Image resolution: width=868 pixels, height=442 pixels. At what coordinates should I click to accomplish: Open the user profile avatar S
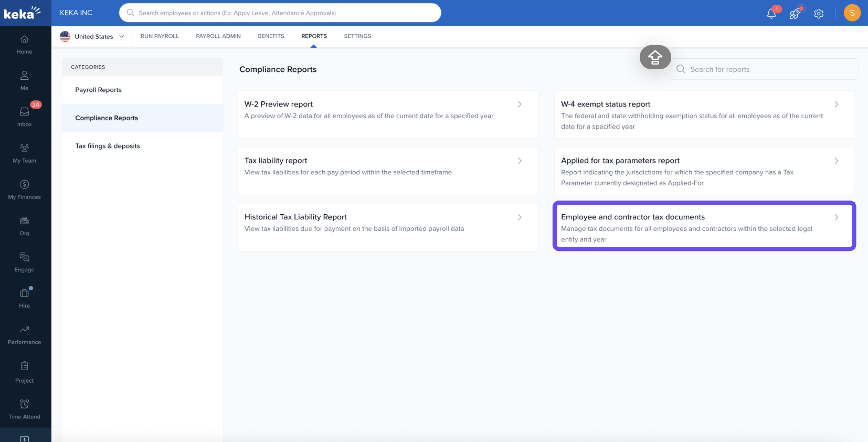[x=852, y=13]
